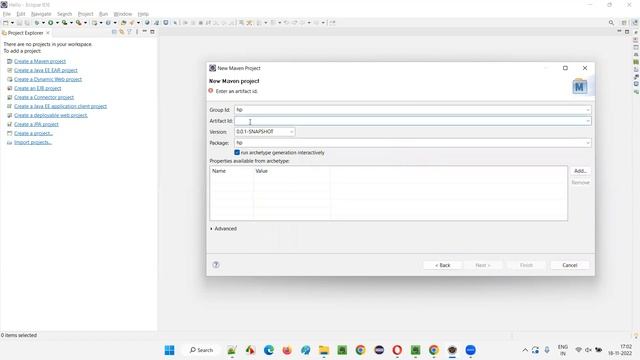Click the filter icon in Project Explorer
The height and width of the screenshot is (360, 640).
coord(129,32)
